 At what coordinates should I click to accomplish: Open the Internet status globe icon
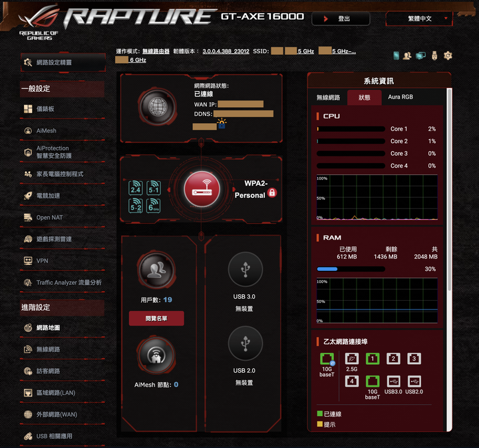click(x=157, y=107)
